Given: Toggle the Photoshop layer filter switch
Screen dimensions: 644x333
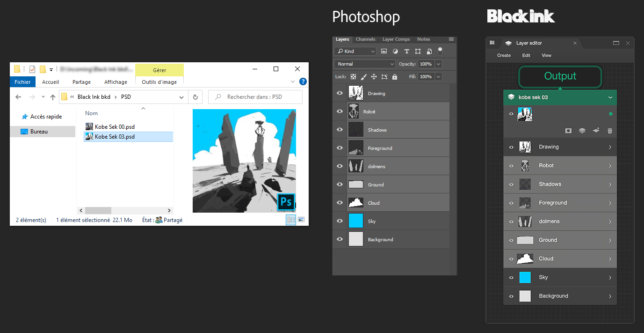Looking at the screenshot, I should click(440, 51).
